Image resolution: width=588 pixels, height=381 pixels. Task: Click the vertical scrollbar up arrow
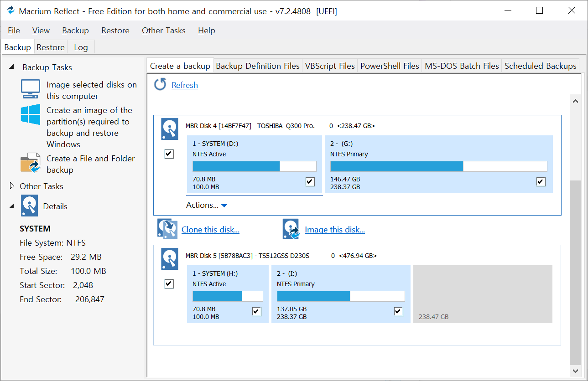[575, 101]
